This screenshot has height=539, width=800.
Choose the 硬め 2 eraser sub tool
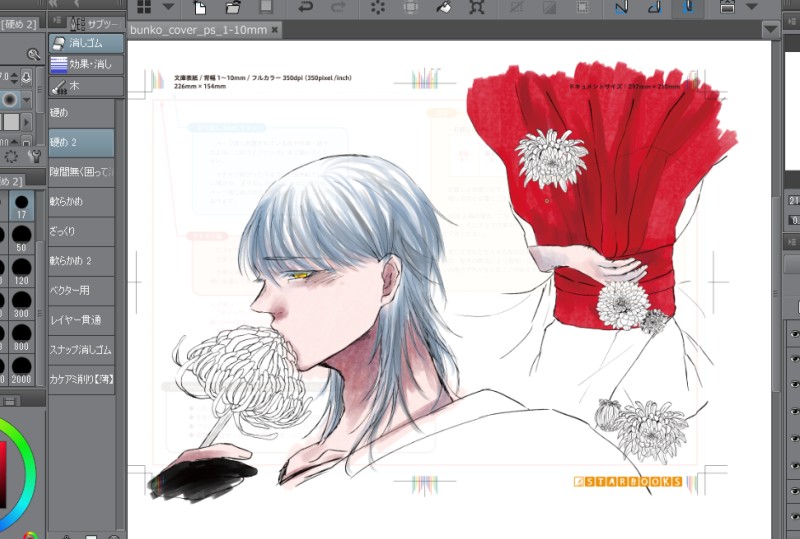pos(81,142)
